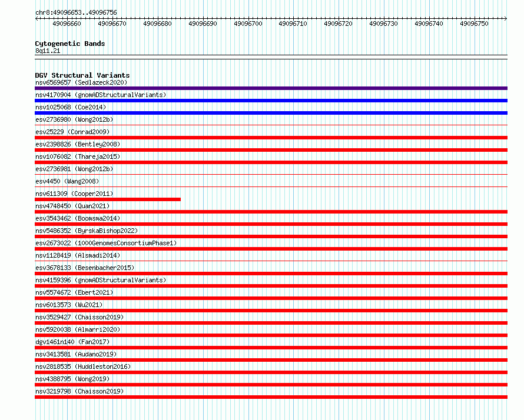Open esv25229 (Conrad2009) entry
The width and height of the screenshot is (524, 420).
point(72,132)
